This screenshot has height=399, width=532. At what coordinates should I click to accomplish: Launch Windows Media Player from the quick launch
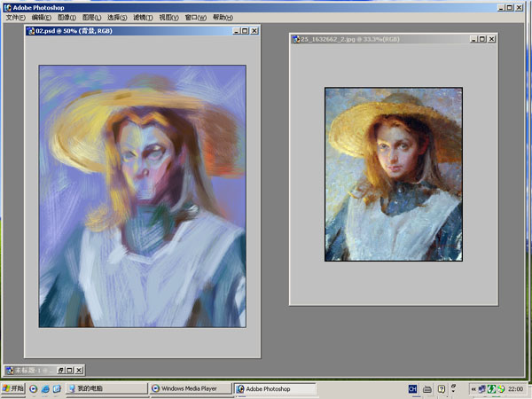[x=34, y=389]
